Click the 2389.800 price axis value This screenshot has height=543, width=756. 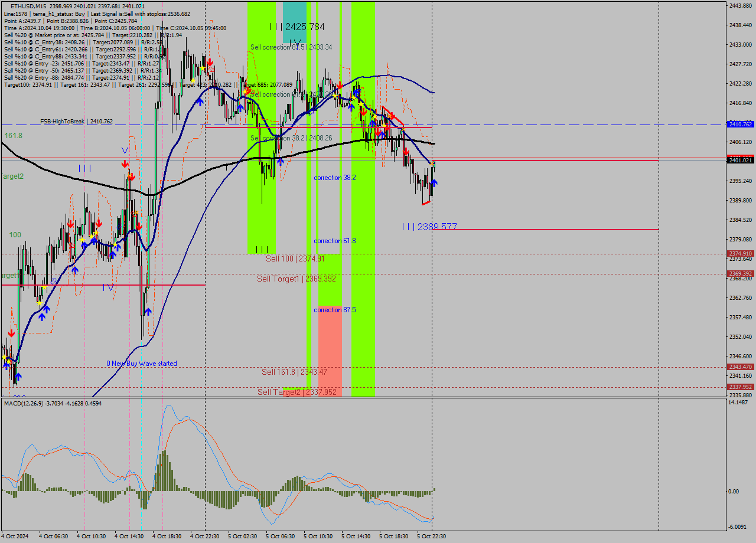741,201
